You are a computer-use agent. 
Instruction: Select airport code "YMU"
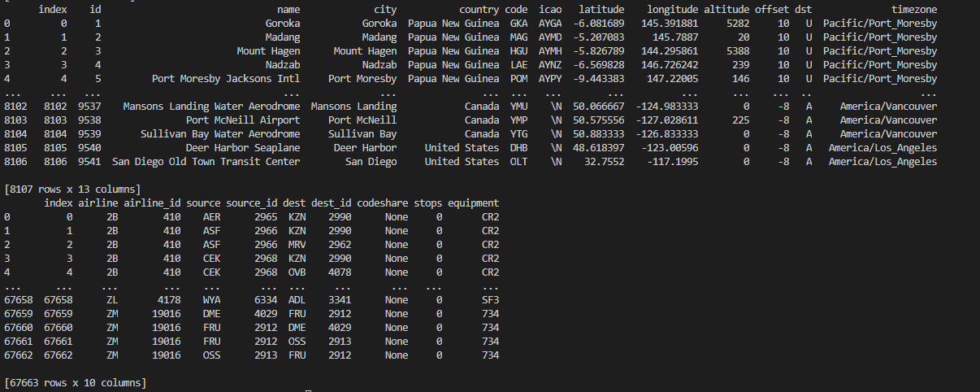[518, 107]
